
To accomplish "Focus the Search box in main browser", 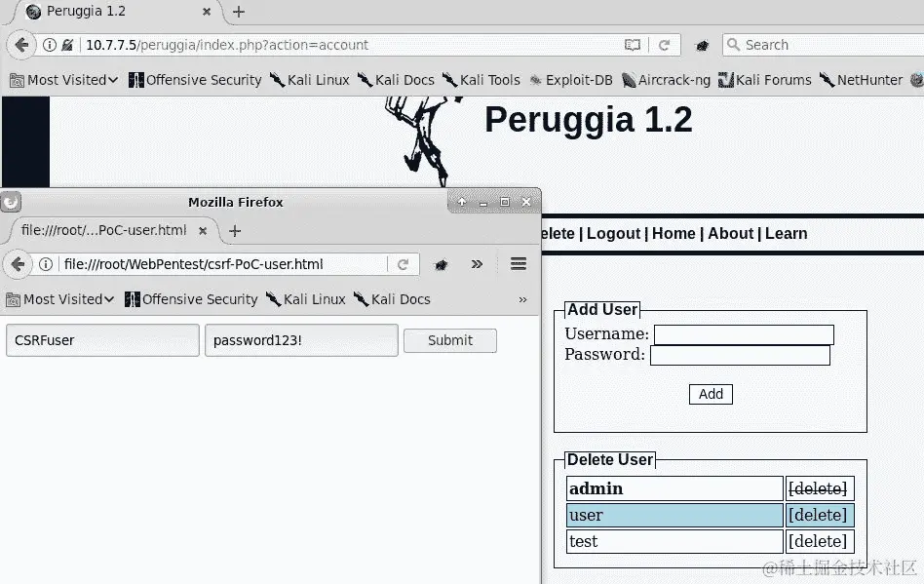I will (825, 45).
